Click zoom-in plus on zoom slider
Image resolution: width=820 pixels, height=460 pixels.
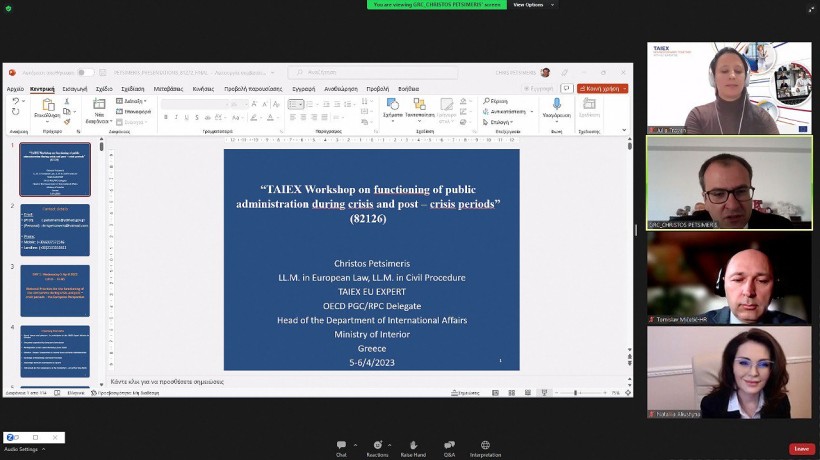tap(605, 393)
